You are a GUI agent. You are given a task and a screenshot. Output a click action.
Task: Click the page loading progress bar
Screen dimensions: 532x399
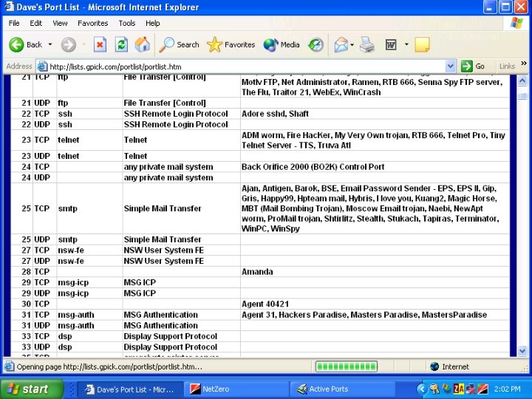(347, 366)
